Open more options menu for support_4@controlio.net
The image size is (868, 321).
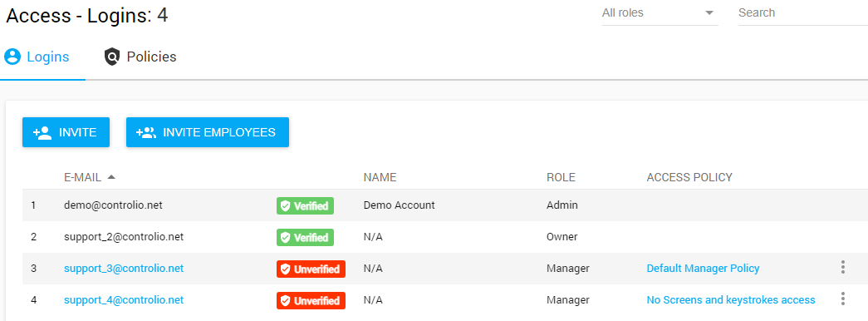(x=842, y=299)
